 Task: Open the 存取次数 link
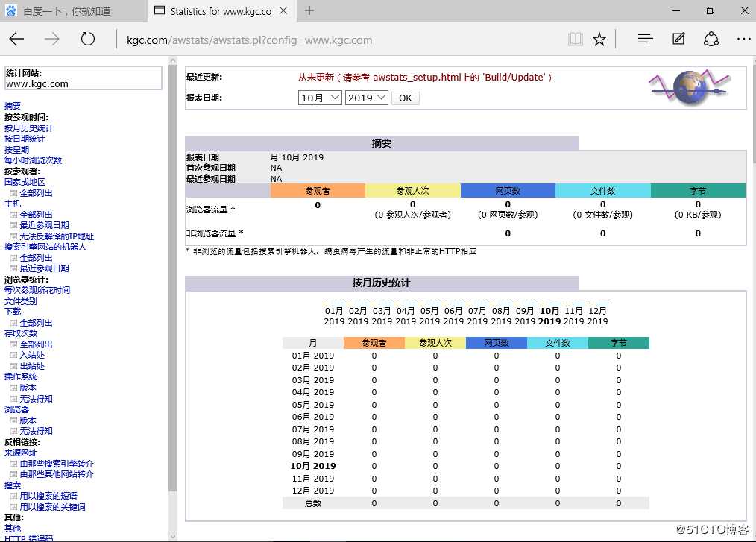pos(21,334)
